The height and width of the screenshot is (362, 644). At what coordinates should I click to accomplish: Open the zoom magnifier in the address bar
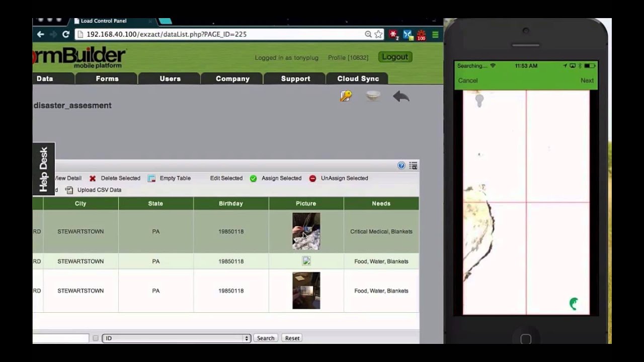368,34
